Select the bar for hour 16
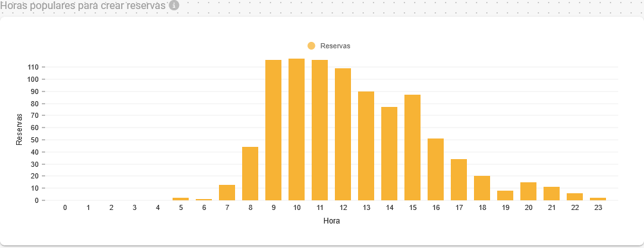Image resolution: width=644 pixels, height=248 pixels. pyautogui.click(x=436, y=169)
